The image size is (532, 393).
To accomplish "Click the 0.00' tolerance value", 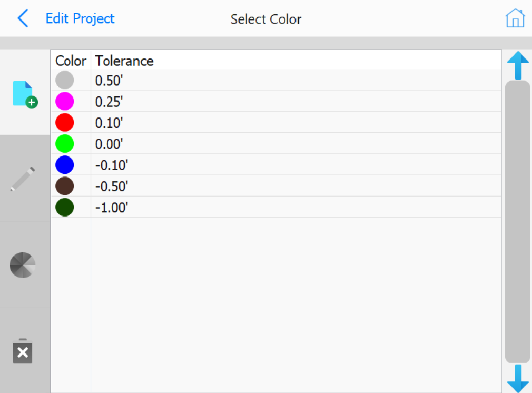I will click(109, 144).
